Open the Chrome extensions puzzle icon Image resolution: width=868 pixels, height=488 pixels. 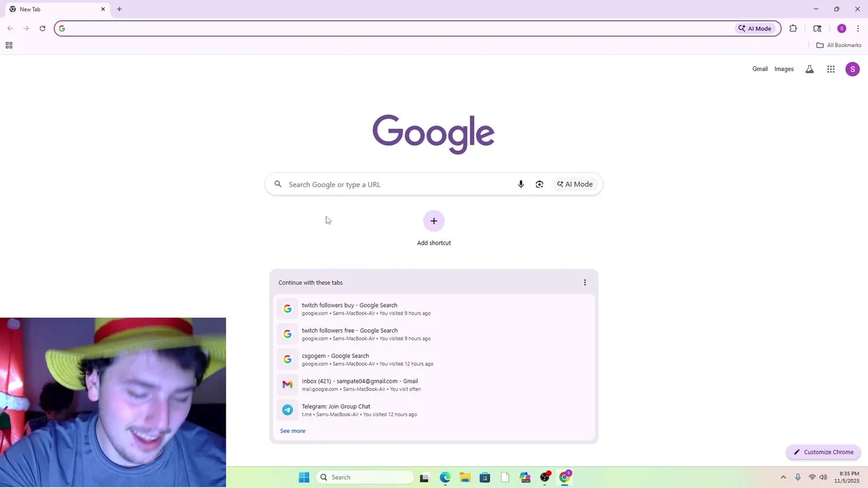coord(793,28)
